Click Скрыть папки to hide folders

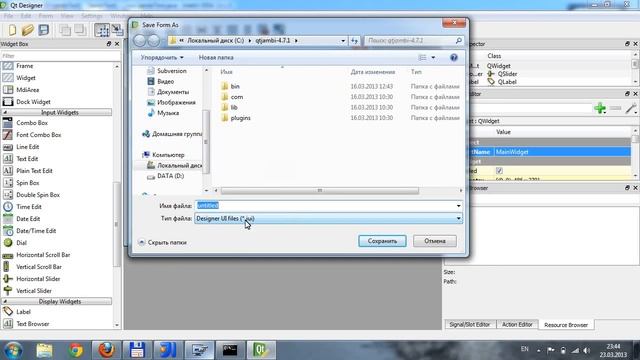(162, 242)
